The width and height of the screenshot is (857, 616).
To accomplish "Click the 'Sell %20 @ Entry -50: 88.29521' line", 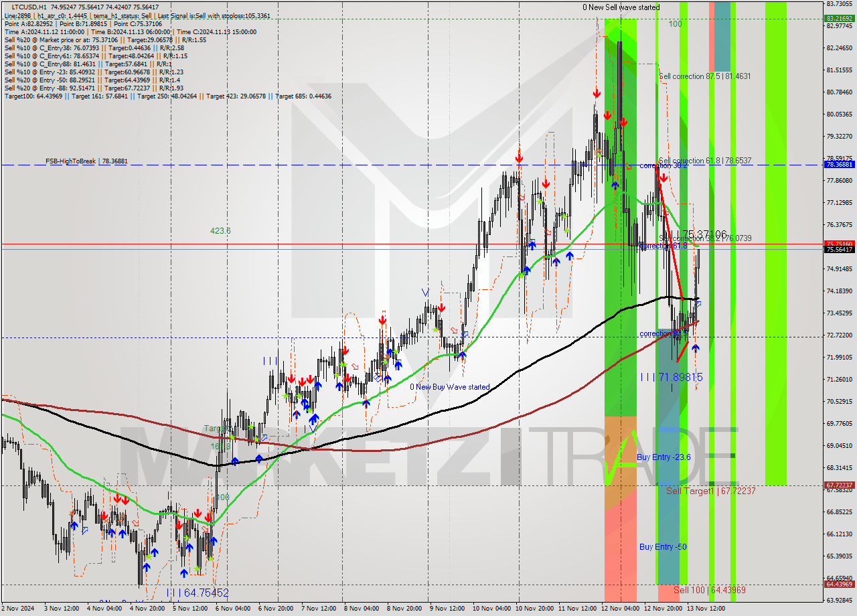I will pyautogui.click(x=91, y=80).
